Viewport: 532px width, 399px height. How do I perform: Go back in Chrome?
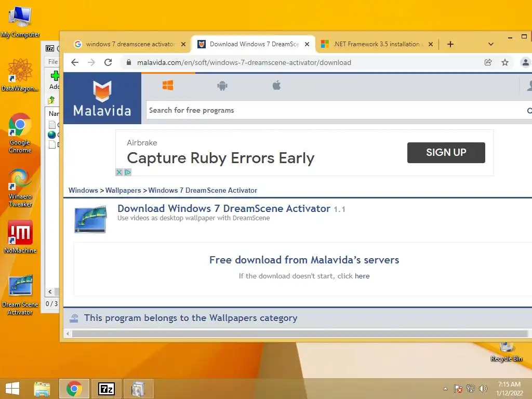click(x=75, y=62)
